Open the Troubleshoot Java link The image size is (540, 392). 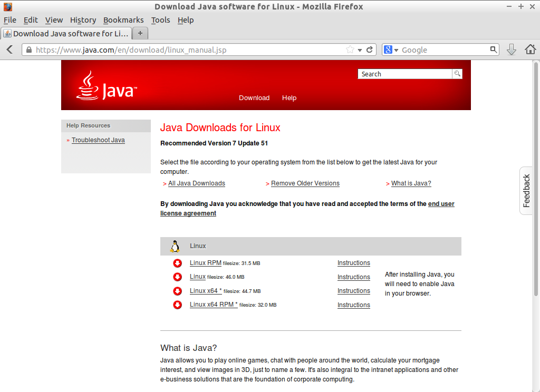98,140
